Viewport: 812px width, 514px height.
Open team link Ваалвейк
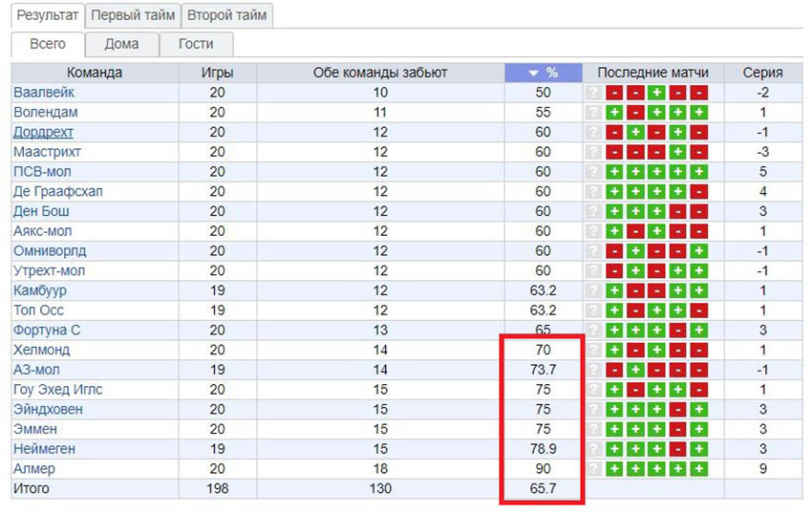[44, 93]
